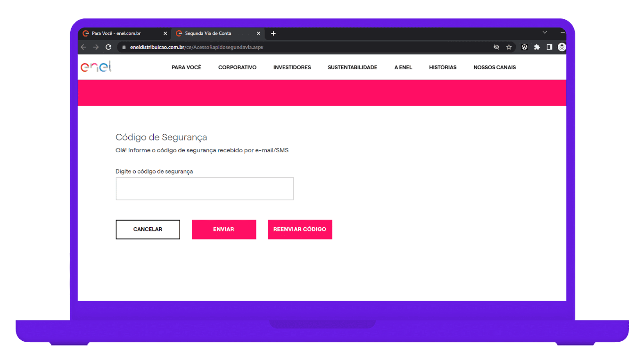Open the WordPress extension icon
Image resolution: width=644 pixels, height=362 pixels.
524,47
